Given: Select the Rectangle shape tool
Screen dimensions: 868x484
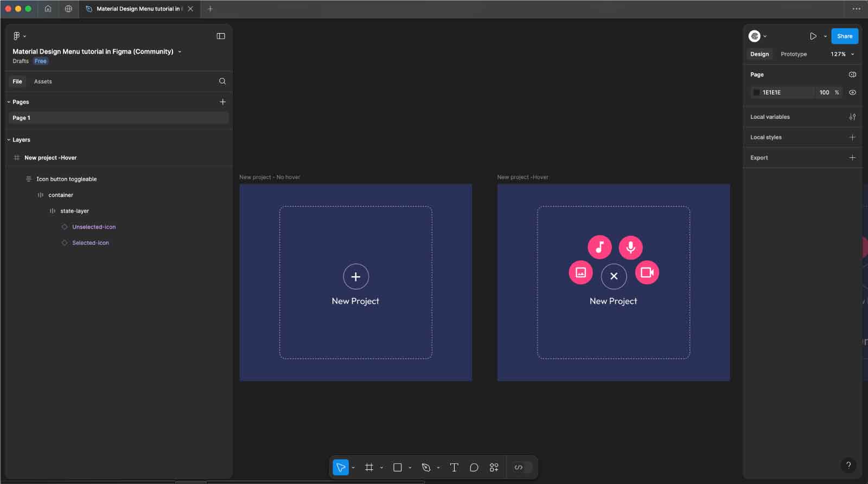Looking at the screenshot, I should coord(397,467).
